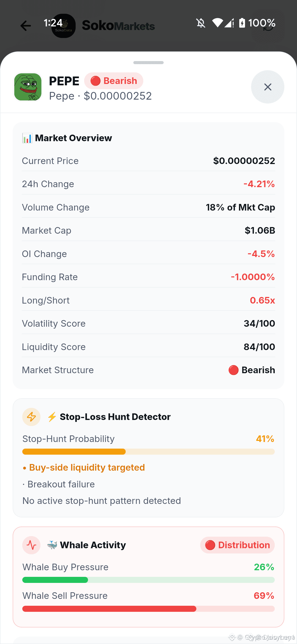The height and width of the screenshot is (644, 297).
Task: Tap the Distribution status badge
Action: point(237,545)
